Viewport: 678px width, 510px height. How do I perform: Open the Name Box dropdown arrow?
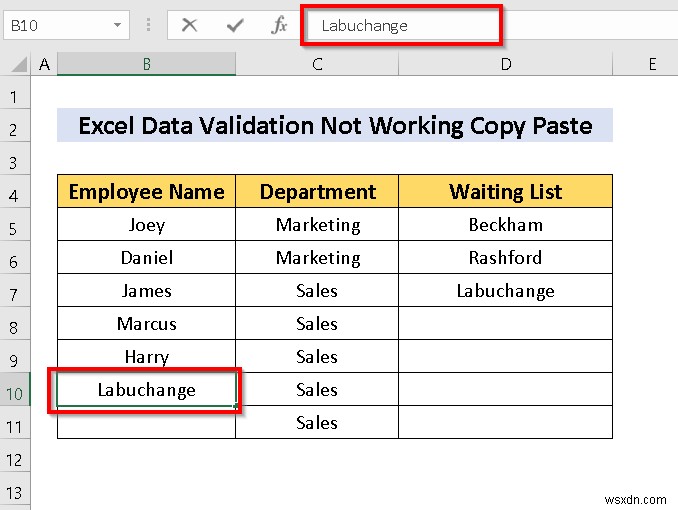(x=117, y=25)
